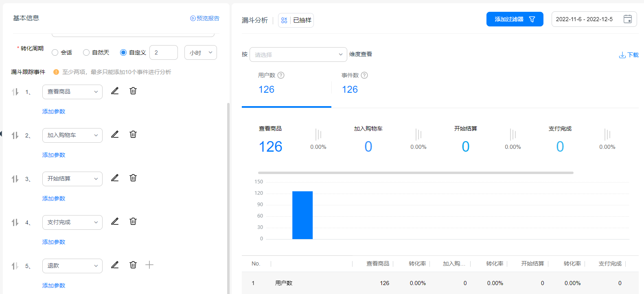The width and height of the screenshot is (644, 294).
Task: Select the 自然天 conversion period radio
Action: 86,52
